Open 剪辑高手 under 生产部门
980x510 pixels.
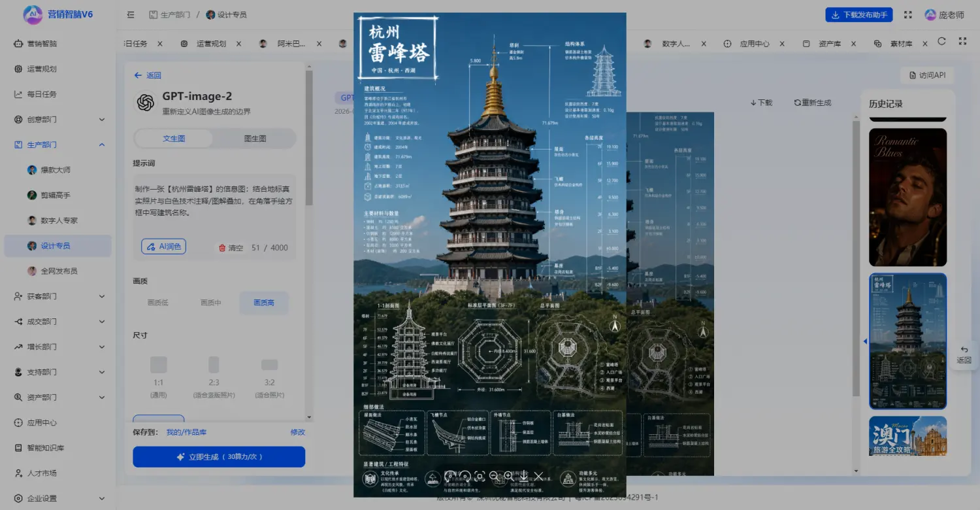57,195
